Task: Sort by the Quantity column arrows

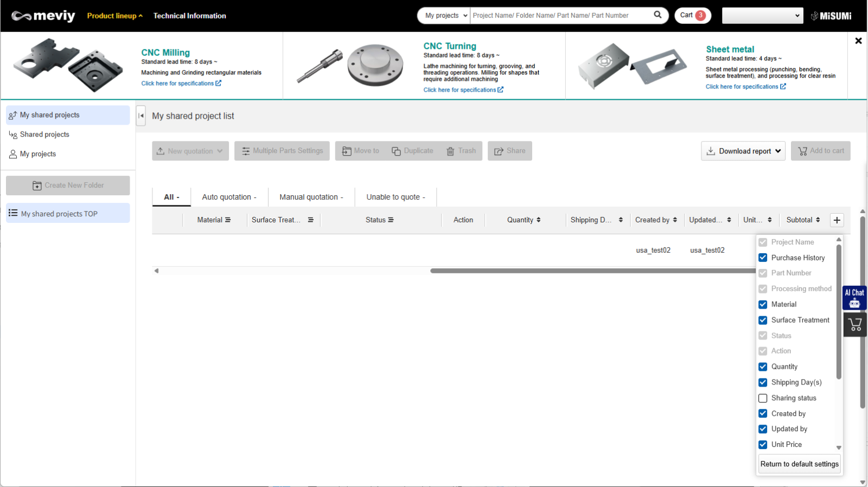Action: [538, 220]
